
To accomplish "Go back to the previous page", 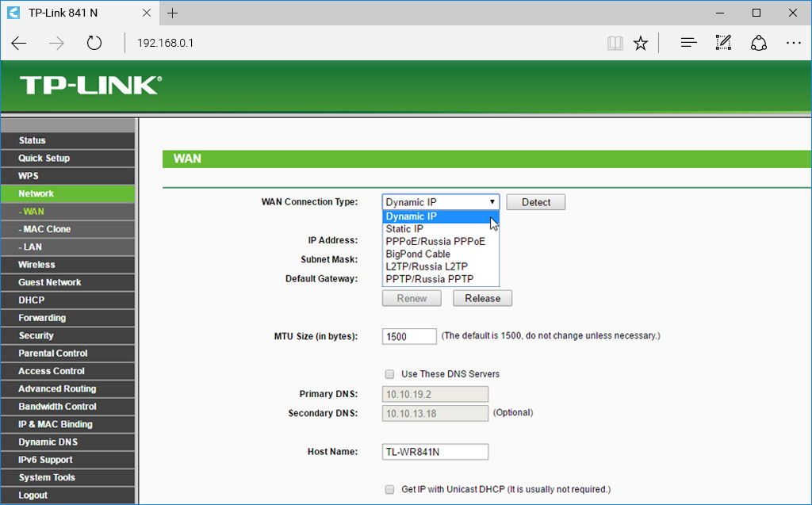I will (19, 43).
